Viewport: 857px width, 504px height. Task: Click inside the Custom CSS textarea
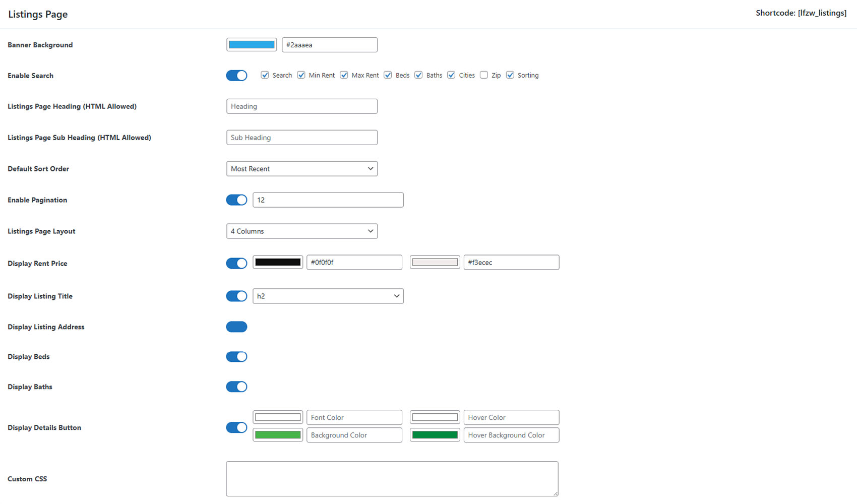[392, 479]
